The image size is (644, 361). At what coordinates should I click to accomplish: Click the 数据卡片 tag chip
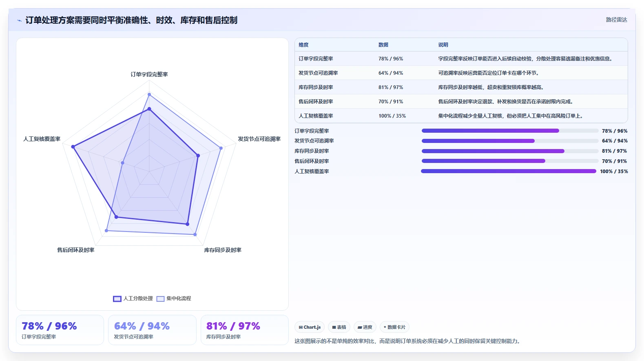pos(394,327)
